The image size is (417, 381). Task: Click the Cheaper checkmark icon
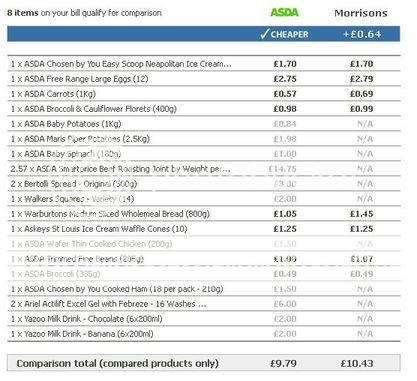pyautogui.click(x=264, y=34)
